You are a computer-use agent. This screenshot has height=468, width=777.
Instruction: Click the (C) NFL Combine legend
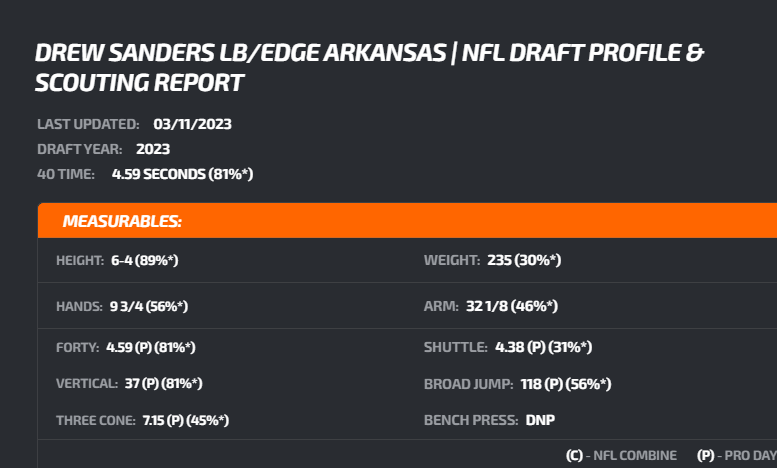point(621,455)
